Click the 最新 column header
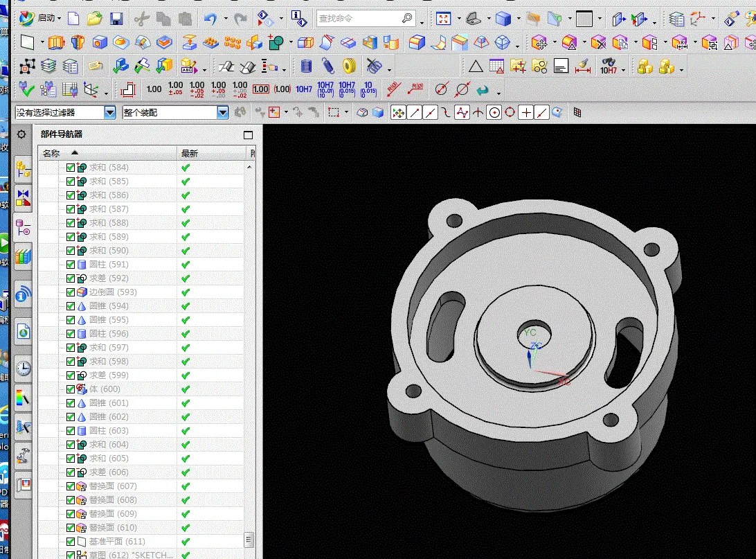The width and height of the screenshot is (756, 559). (190, 153)
